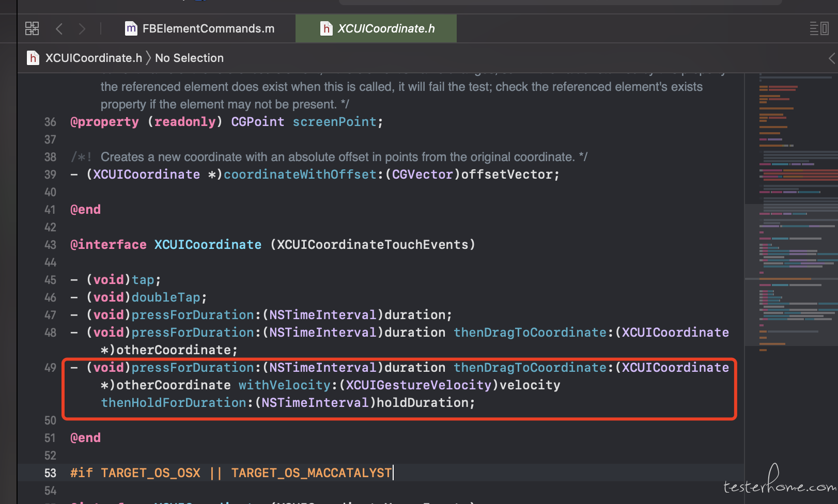
Task: Click thenHoldForDuration parameter label
Action: point(174,403)
